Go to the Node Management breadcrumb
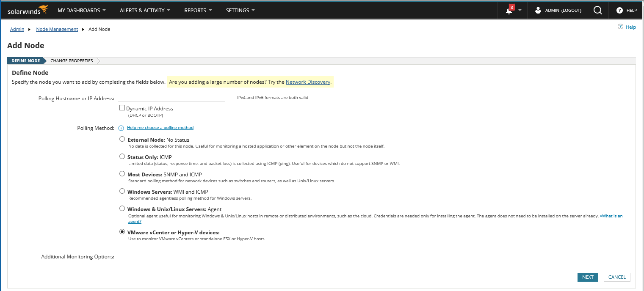This screenshot has height=291, width=644. pos(57,29)
